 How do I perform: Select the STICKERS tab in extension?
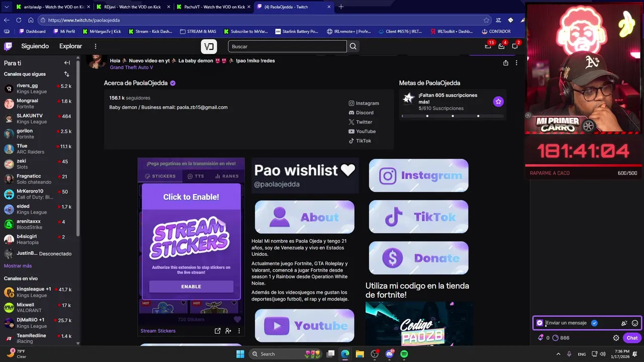tap(160, 176)
